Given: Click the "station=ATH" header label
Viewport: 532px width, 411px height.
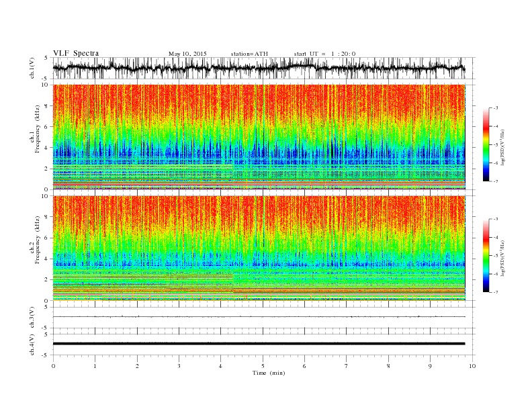Looking at the screenshot, I should pos(249,54).
